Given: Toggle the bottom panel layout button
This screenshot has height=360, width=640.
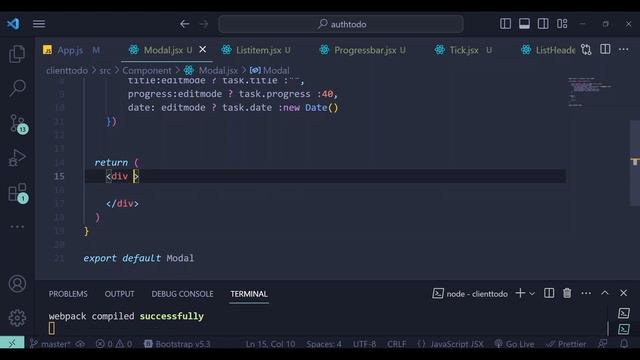Looking at the screenshot, I should pos(524,24).
